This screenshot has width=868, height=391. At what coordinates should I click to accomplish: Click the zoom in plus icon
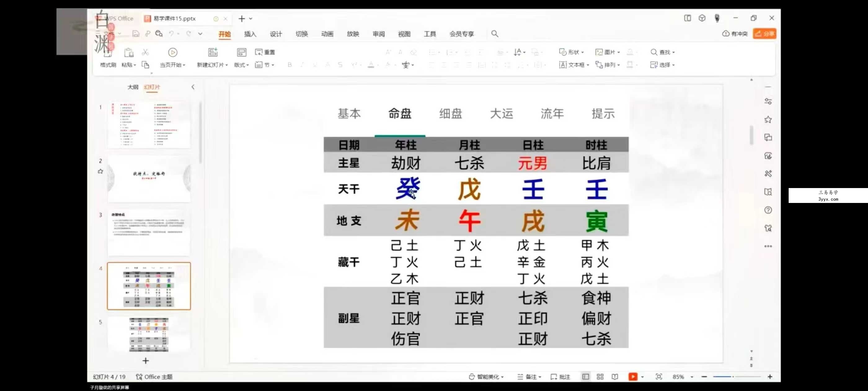coord(770,376)
